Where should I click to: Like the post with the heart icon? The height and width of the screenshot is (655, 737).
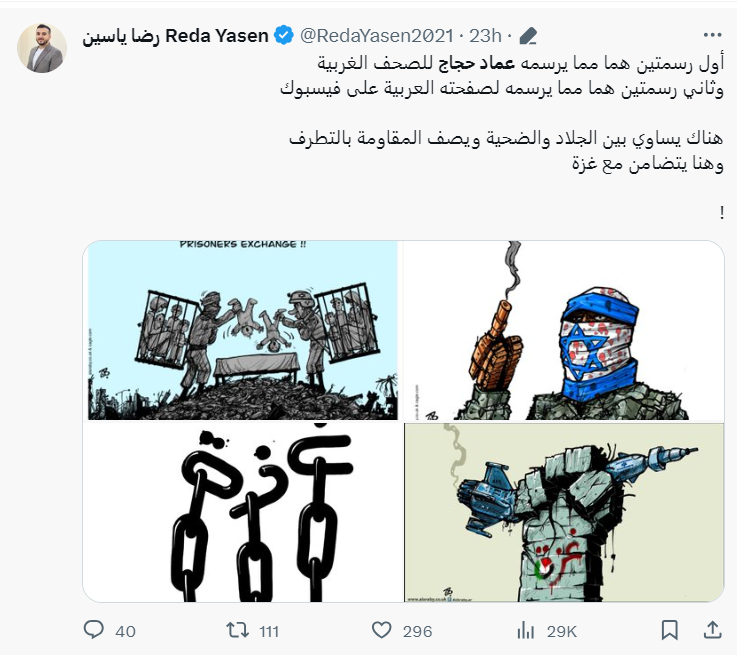381,630
